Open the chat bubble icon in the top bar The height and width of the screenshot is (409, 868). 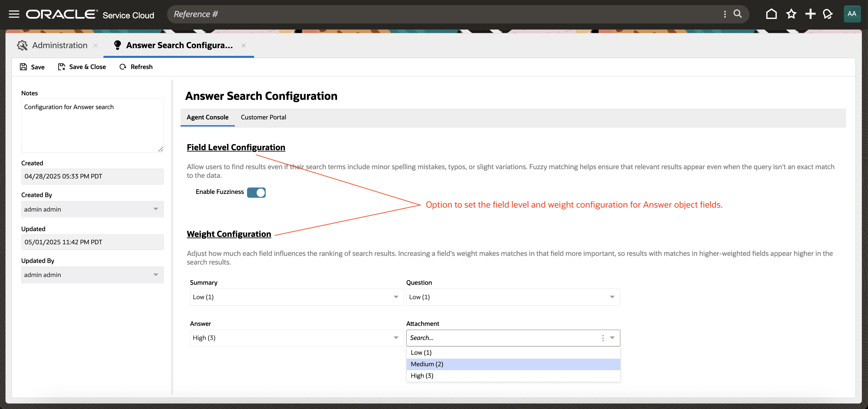[828, 14]
